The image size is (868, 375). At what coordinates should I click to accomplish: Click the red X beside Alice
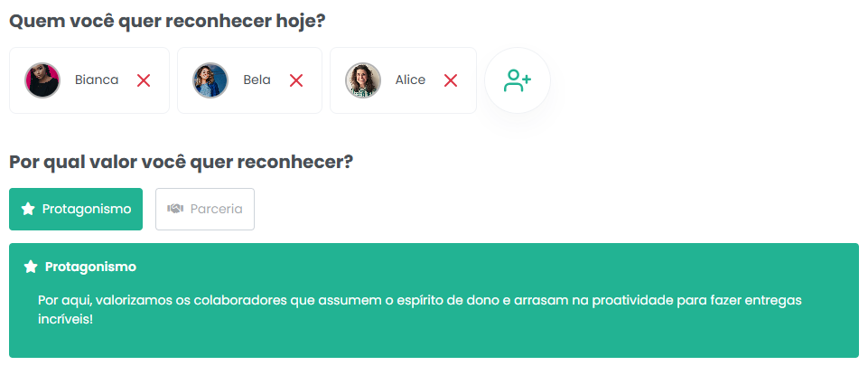click(451, 80)
